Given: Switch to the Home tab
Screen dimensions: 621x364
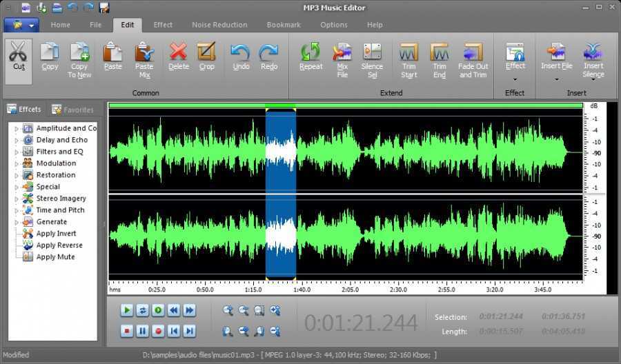Looking at the screenshot, I should [60, 25].
